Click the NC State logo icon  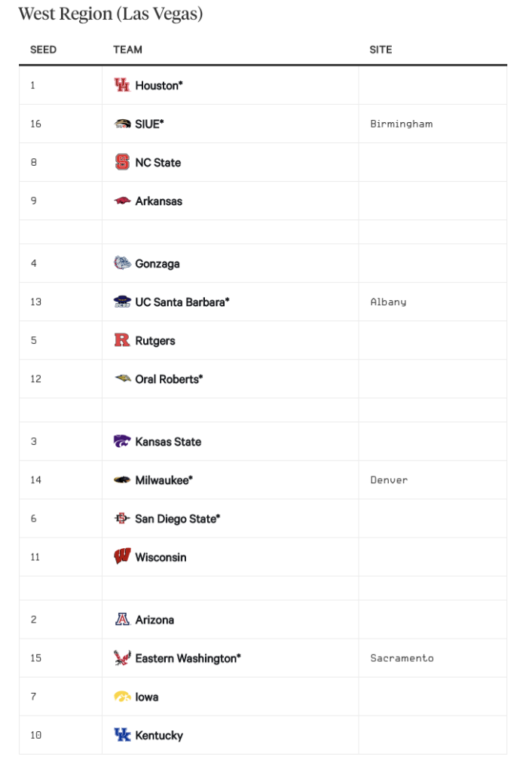tap(122, 162)
